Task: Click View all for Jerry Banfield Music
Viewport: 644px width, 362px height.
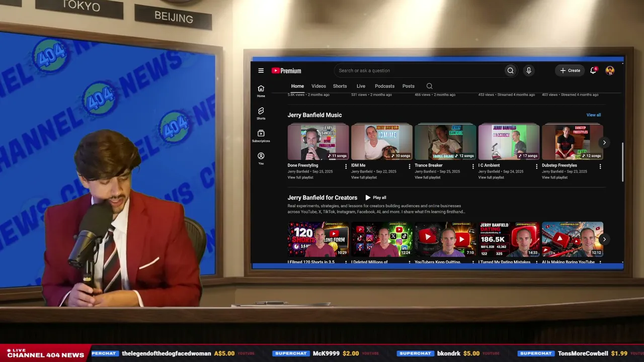Action: (x=594, y=115)
